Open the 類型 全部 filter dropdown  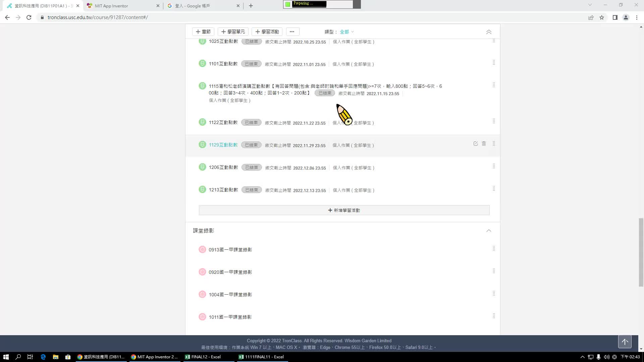coord(347,32)
